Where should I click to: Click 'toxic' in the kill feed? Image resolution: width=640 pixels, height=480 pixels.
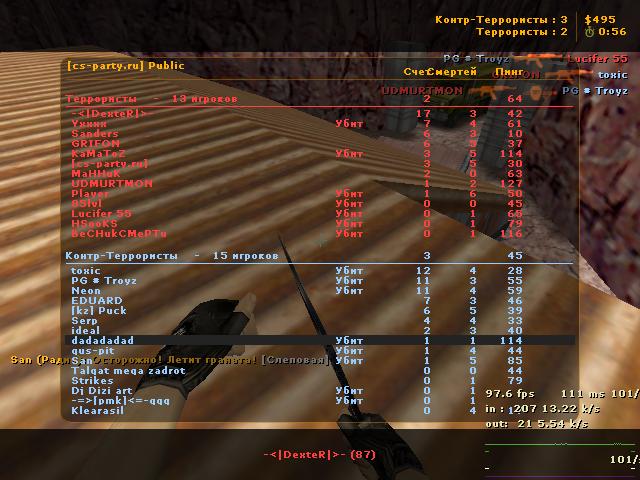pos(613,75)
